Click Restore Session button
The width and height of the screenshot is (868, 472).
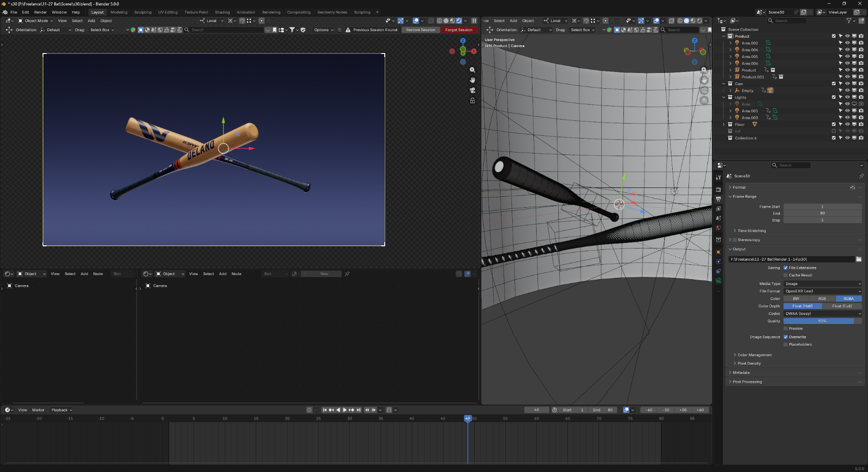coord(420,30)
